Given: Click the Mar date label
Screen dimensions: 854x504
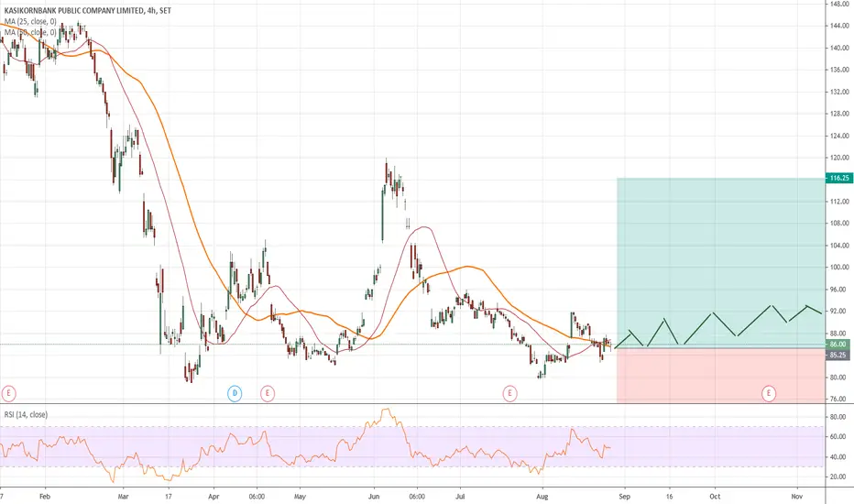Looking at the screenshot, I should click(x=123, y=497).
